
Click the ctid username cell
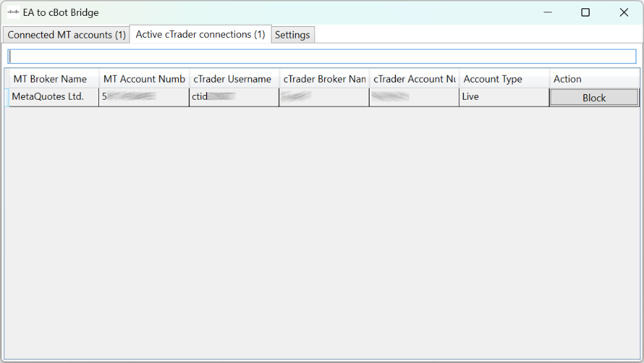click(x=234, y=97)
